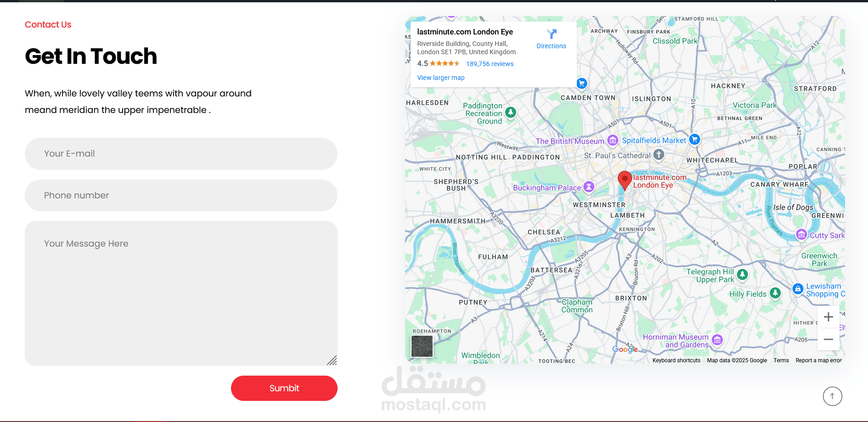Click Cutty Sark museum marker icon
The height and width of the screenshot is (422, 868).
tap(801, 234)
